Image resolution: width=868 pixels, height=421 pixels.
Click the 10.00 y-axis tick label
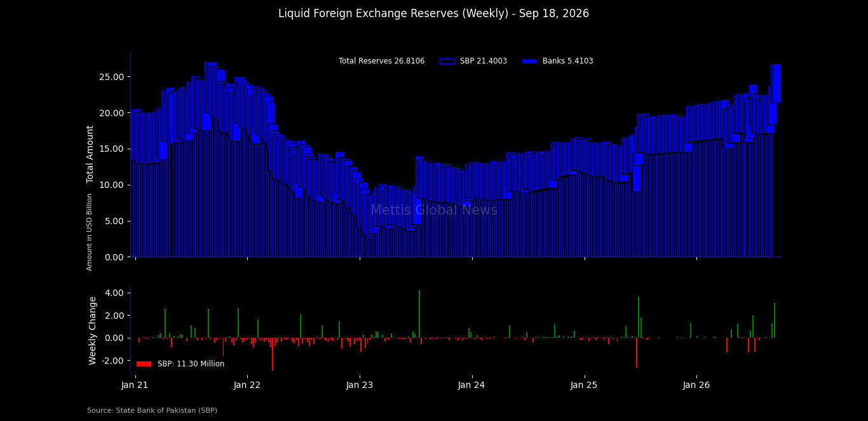tap(112, 185)
